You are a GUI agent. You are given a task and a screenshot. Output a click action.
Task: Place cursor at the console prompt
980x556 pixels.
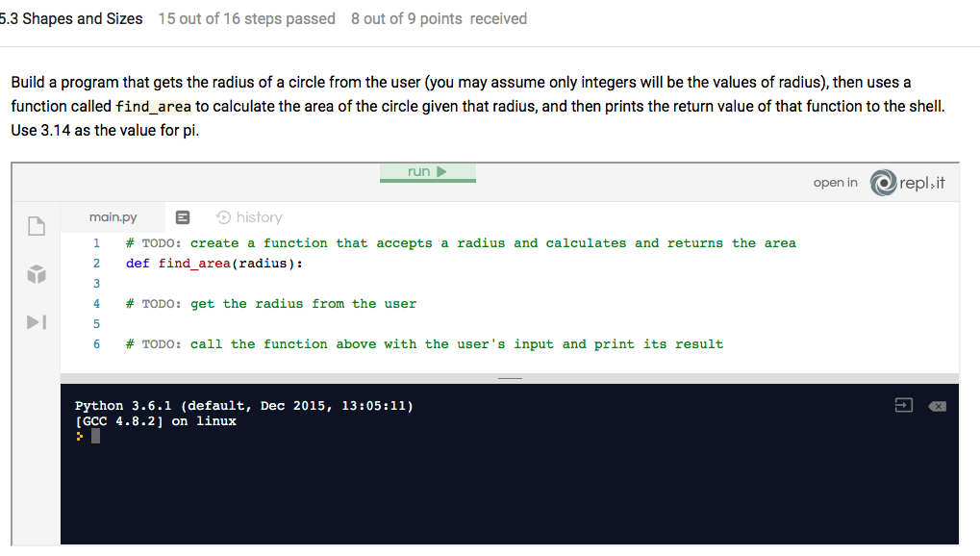[x=93, y=435]
